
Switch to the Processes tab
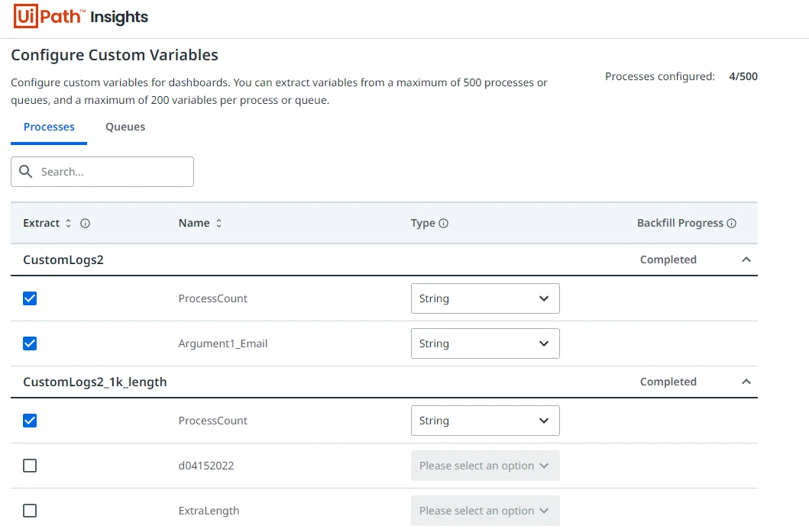click(x=49, y=127)
